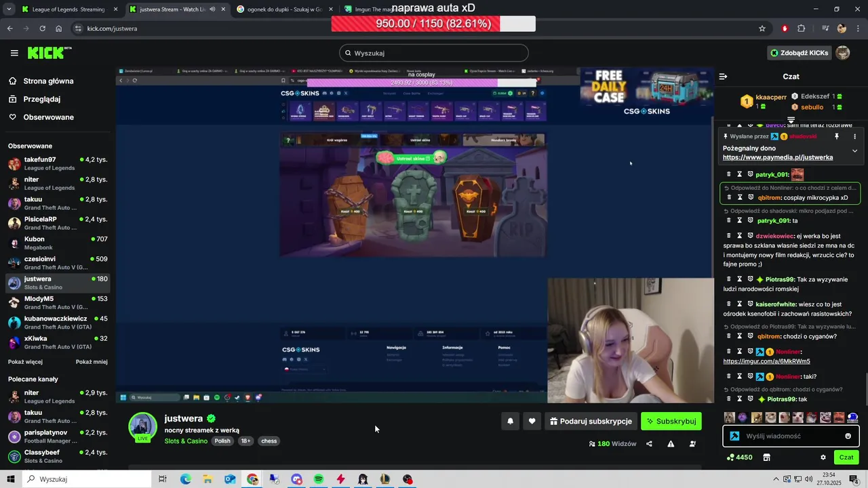868x488 pixels.
Task: Click the Wyszukaj search field
Action: click(434, 53)
